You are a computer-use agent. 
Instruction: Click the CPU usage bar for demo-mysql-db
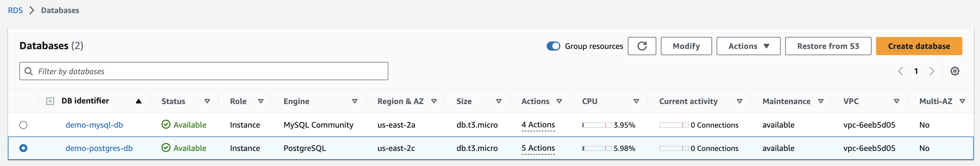coord(596,125)
